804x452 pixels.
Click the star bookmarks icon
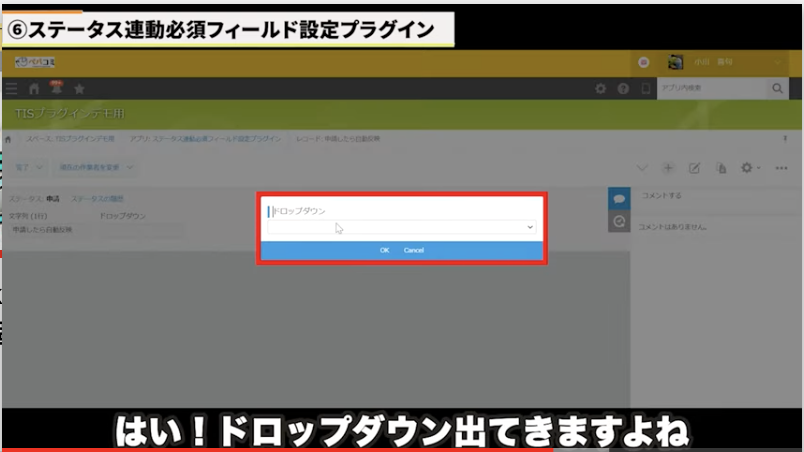79,89
